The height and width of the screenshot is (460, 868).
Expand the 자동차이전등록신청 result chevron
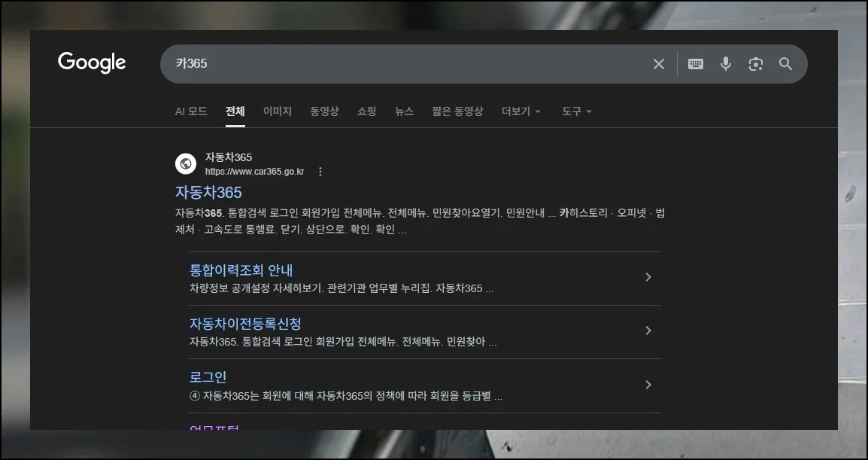pyautogui.click(x=648, y=331)
